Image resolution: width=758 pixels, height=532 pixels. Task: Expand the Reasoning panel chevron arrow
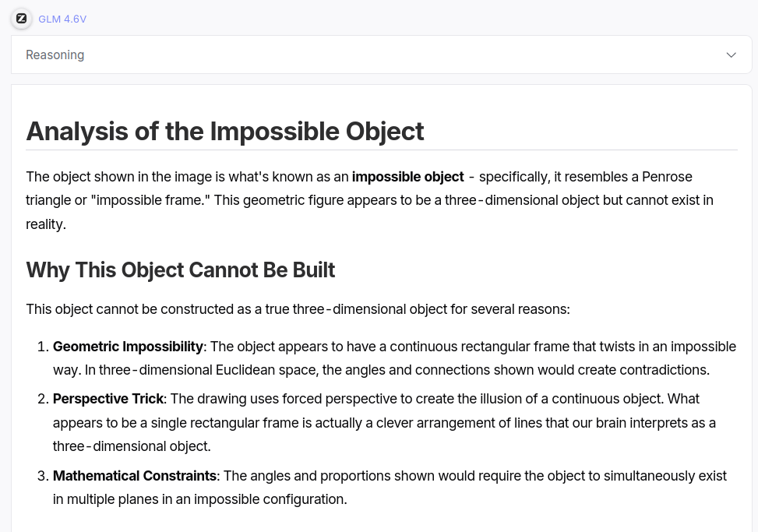[x=731, y=55]
